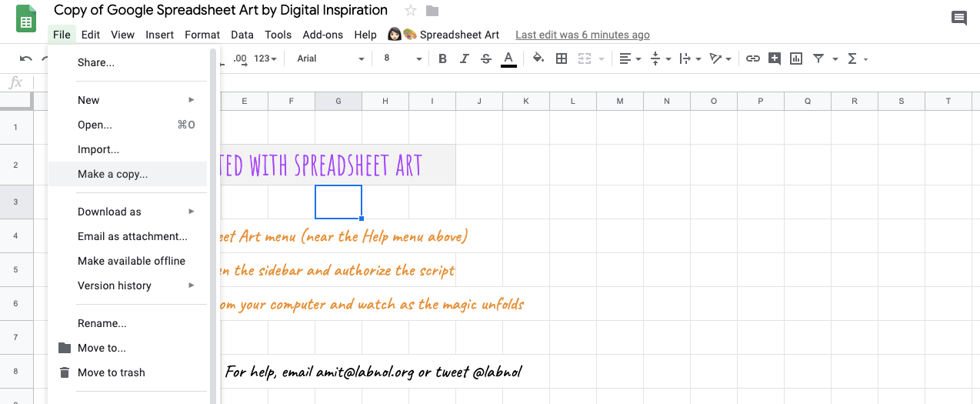Open the Data menu

(x=242, y=35)
